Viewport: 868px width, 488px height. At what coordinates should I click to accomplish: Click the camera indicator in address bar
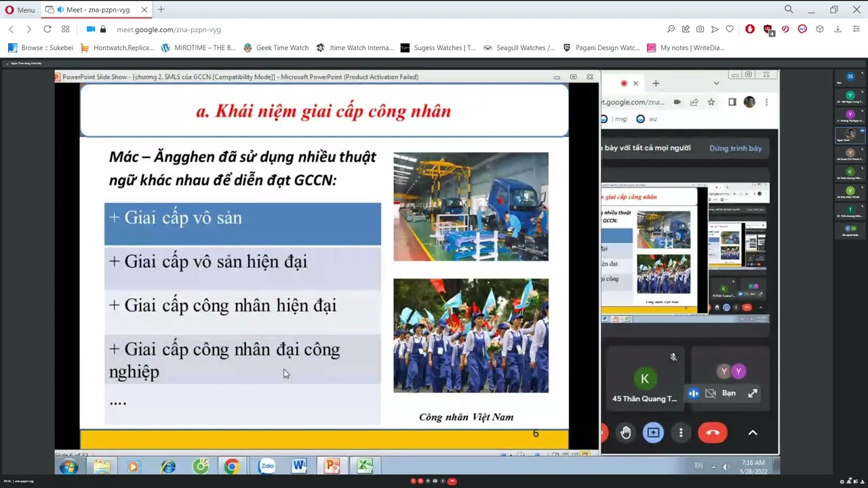point(91,29)
